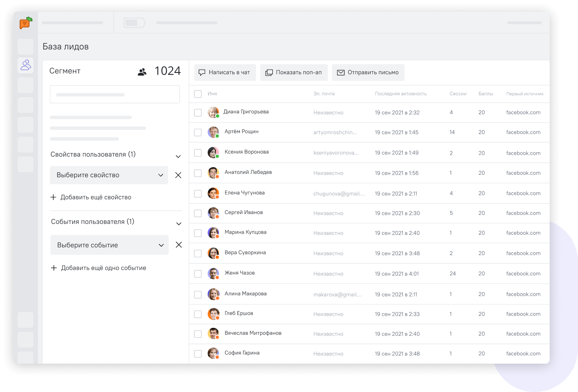Click the 'База лидов' page title
The height and width of the screenshot is (392, 578).
65,47
